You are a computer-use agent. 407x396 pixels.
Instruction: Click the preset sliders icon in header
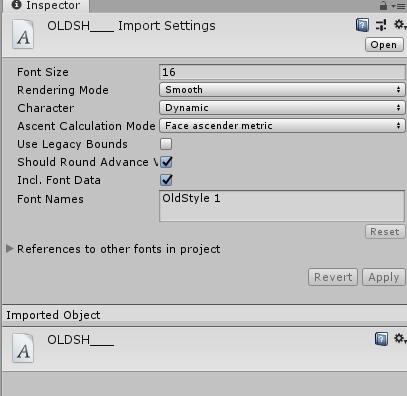pos(381,25)
